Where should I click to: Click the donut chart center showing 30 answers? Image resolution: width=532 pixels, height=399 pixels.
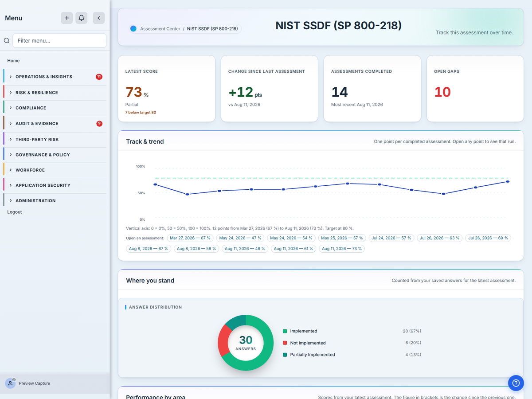(x=246, y=343)
